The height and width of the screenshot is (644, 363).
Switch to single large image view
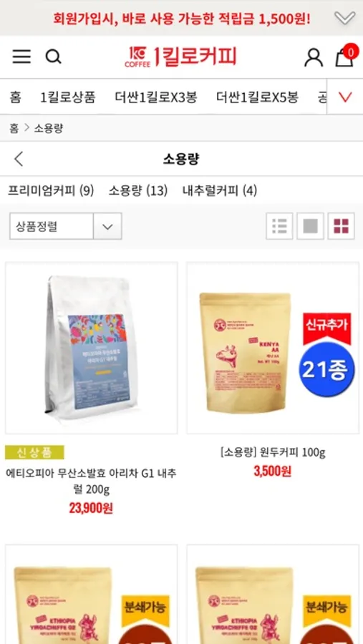point(311,226)
